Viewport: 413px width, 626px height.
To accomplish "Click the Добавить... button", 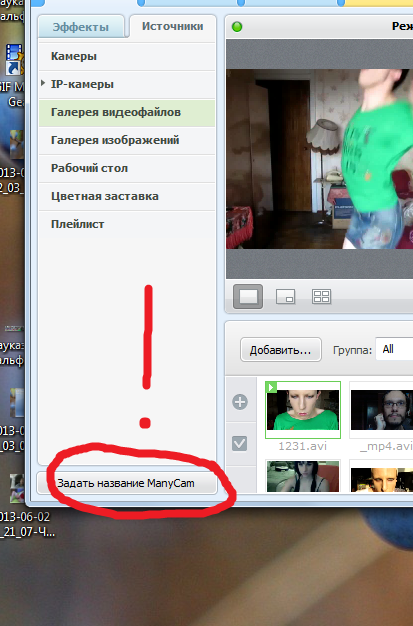I will 281,350.
